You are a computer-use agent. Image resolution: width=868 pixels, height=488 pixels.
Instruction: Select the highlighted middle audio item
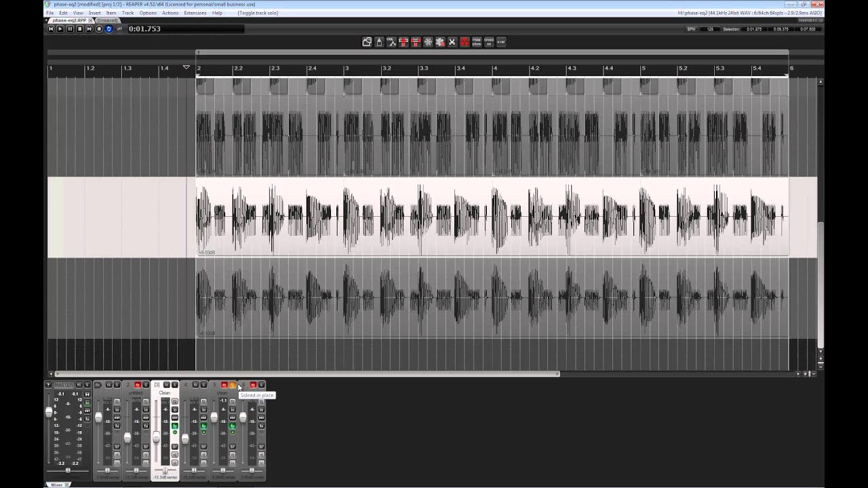pyautogui.click(x=492, y=217)
